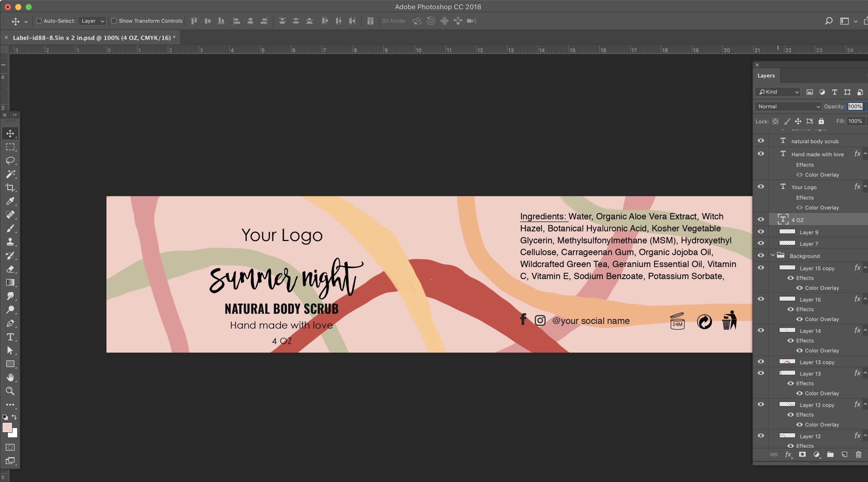Open the Normal blend mode dropdown
Viewport: 868px width, 482px height.
point(788,106)
